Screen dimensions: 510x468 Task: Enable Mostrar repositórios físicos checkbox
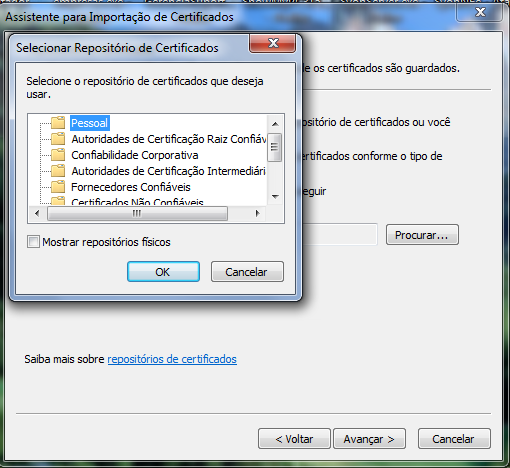click(33, 242)
